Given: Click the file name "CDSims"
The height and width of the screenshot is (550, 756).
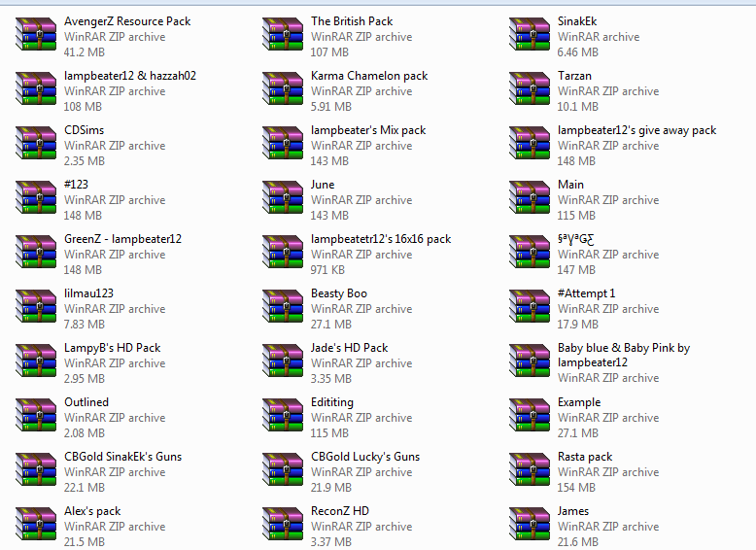Looking at the screenshot, I should point(84,130).
